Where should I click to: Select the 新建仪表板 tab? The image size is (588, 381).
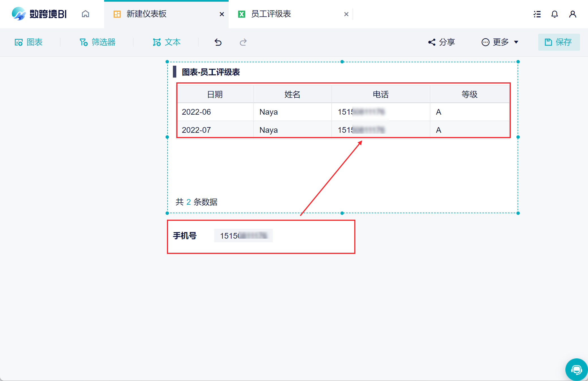click(146, 14)
